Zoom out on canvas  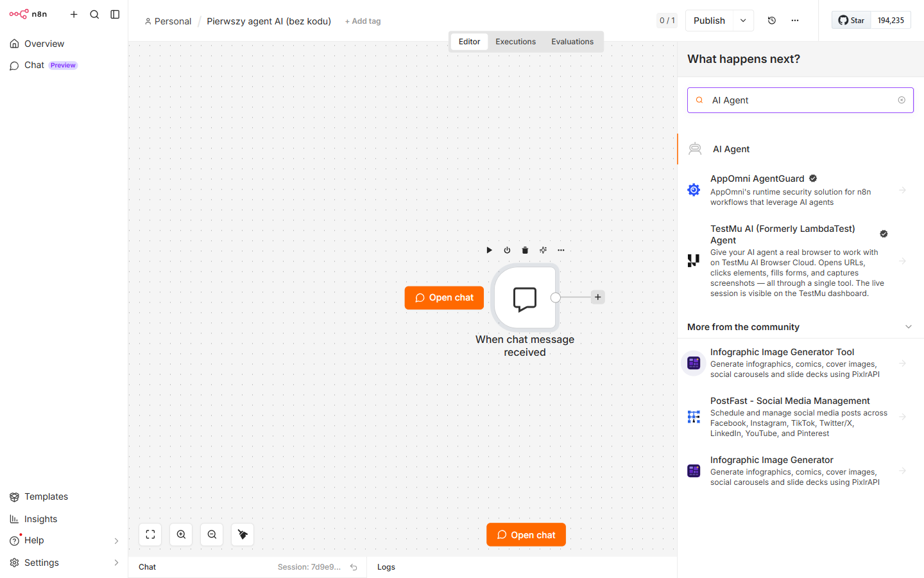coord(212,534)
